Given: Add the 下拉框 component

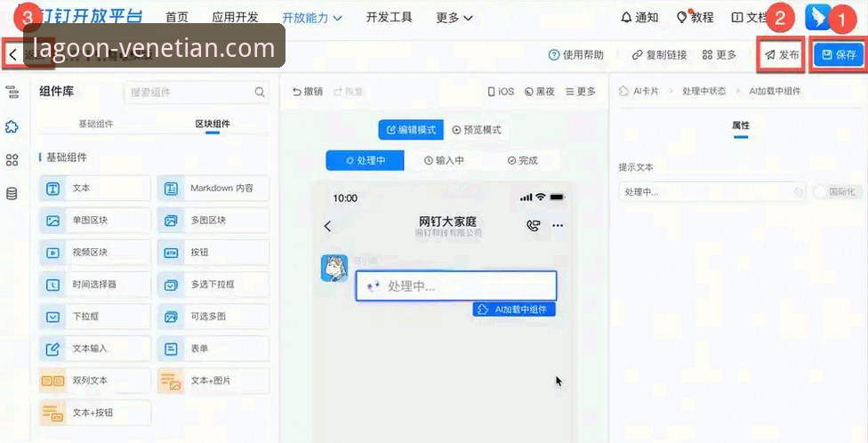Looking at the screenshot, I should pos(94,317).
